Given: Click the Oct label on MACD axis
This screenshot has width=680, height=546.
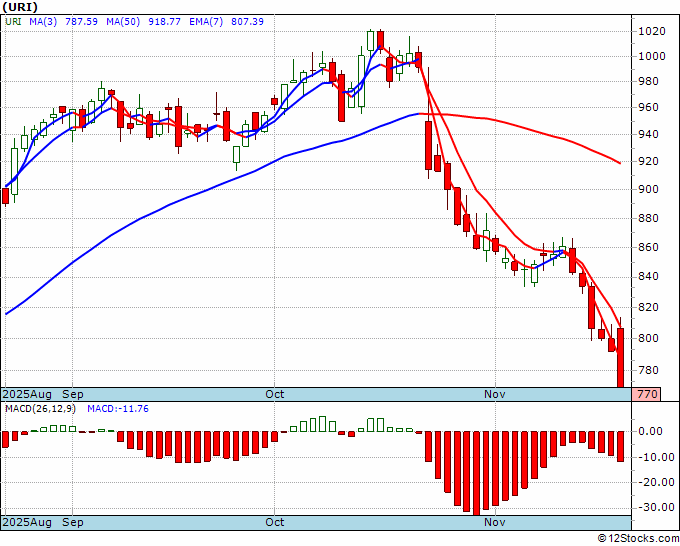Looking at the screenshot, I should (x=275, y=522).
